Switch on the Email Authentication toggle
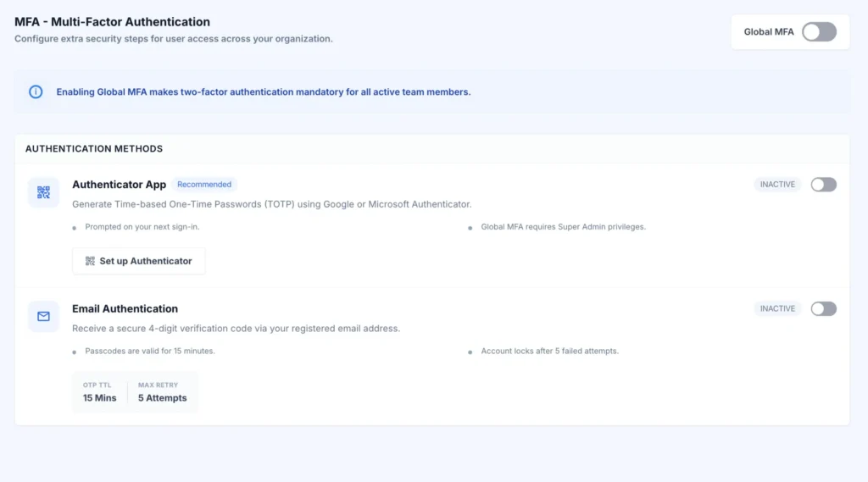Screen dimensions: 868x482 click(824, 309)
